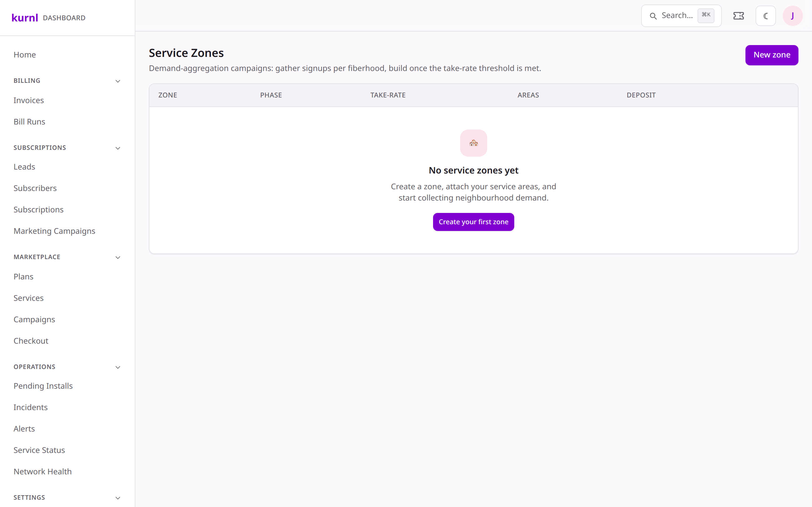Toggle dark mode with moon icon

(765, 16)
